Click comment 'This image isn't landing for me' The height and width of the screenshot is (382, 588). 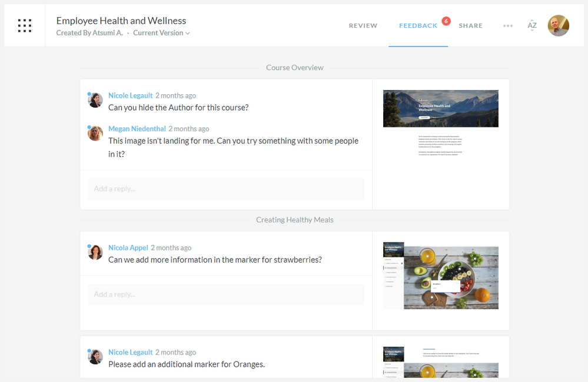233,147
